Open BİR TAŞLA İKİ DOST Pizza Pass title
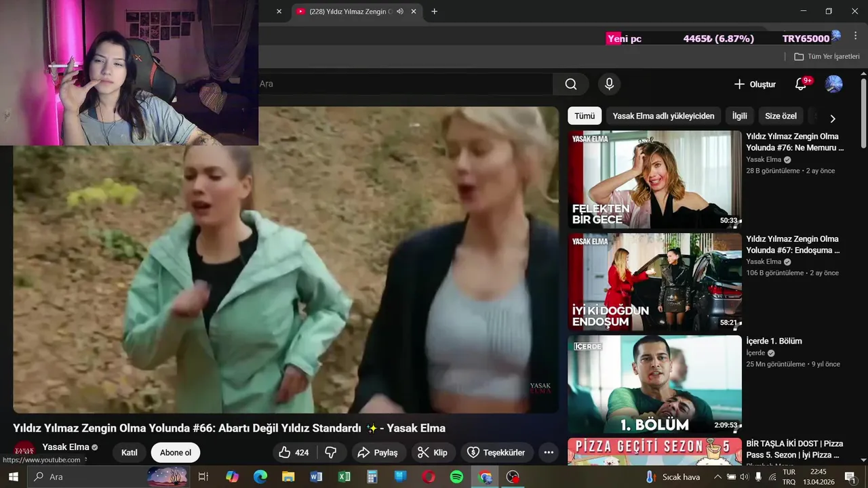 tap(794, 449)
